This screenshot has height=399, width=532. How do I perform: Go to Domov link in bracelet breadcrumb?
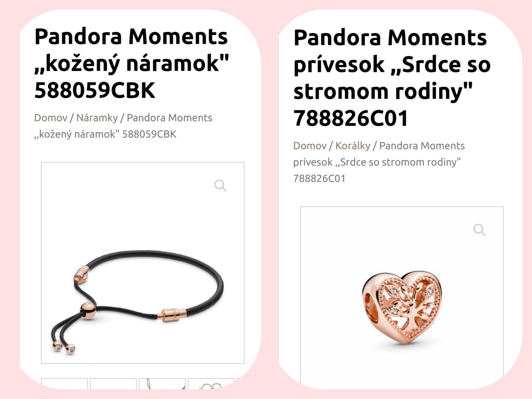click(51, 118)
